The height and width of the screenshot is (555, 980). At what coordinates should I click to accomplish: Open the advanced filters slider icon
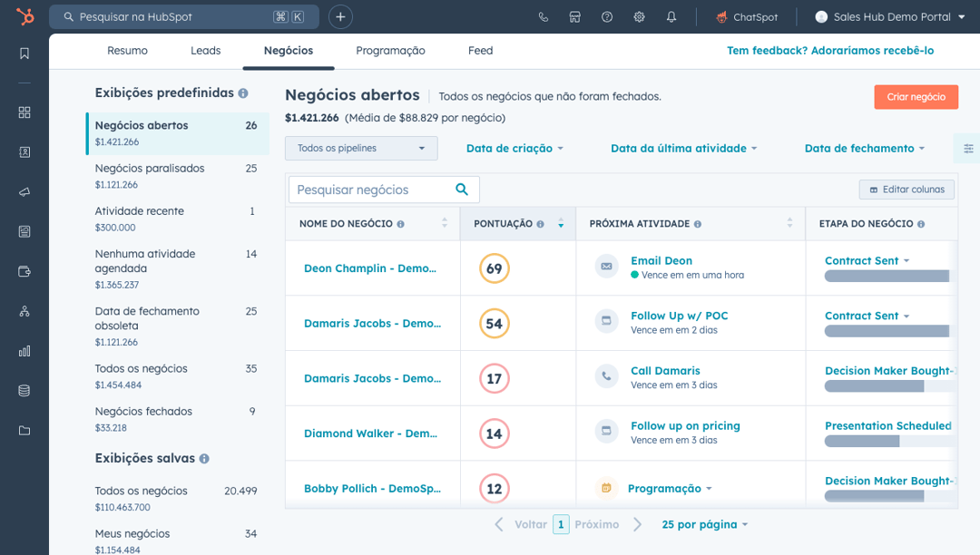(968, 149)
